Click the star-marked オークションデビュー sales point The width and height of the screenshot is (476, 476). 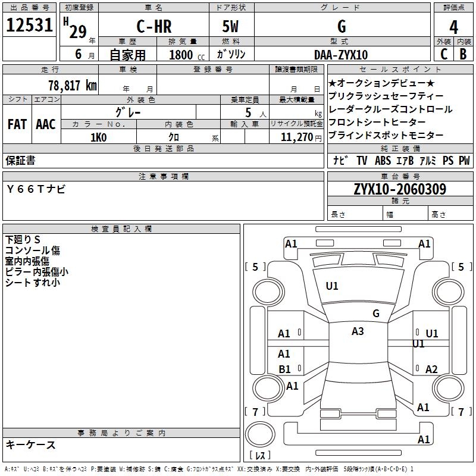click(x=381, y=83)
